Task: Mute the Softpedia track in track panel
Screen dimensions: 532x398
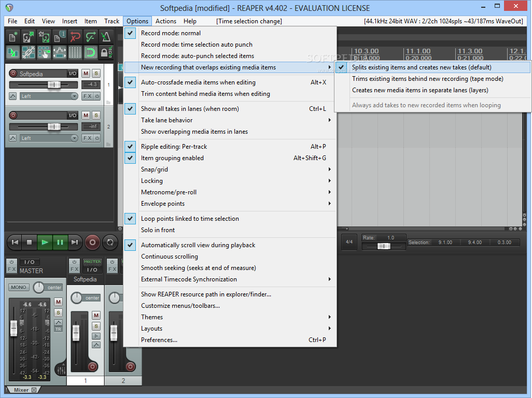Action: coord(86,73)
